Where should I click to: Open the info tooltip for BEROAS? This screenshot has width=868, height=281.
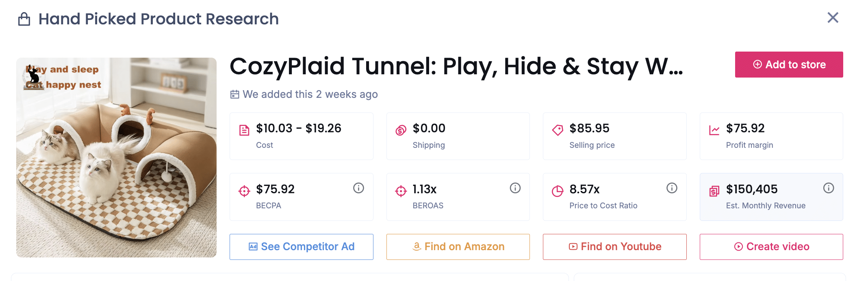coord(515,188)
